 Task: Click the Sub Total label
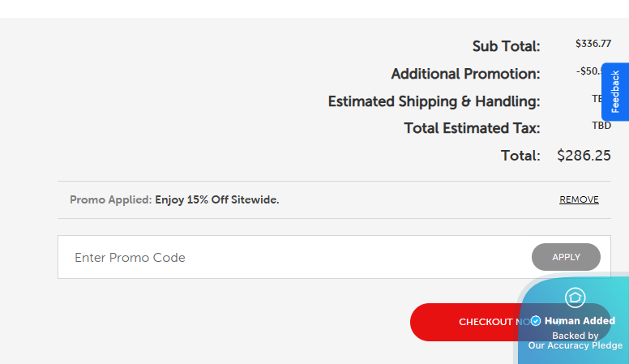(506, 46)
